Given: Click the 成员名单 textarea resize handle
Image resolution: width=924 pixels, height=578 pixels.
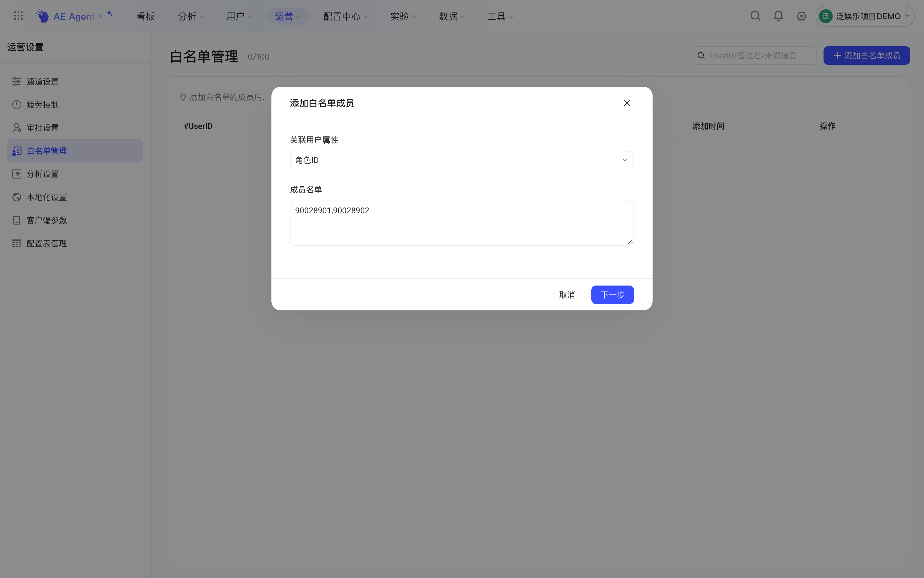Looking at the screenshot, I should tap(630, 242).
